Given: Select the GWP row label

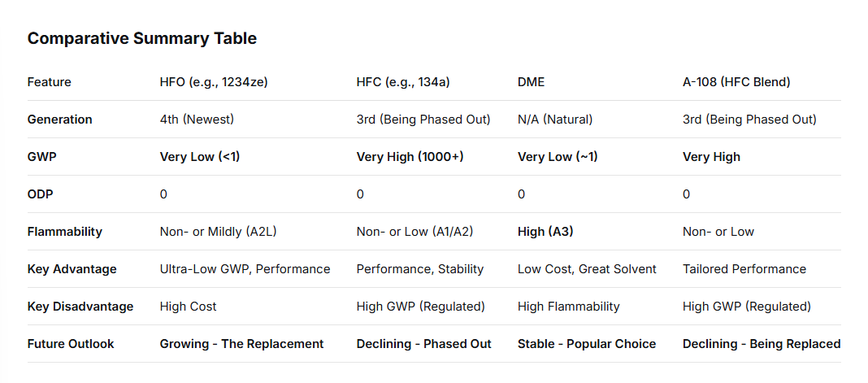Looking at the screenshot, I should [41, 157].
